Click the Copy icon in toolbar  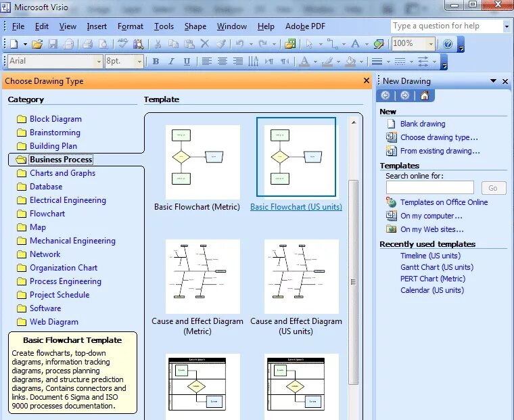click(x=173, y=43)
